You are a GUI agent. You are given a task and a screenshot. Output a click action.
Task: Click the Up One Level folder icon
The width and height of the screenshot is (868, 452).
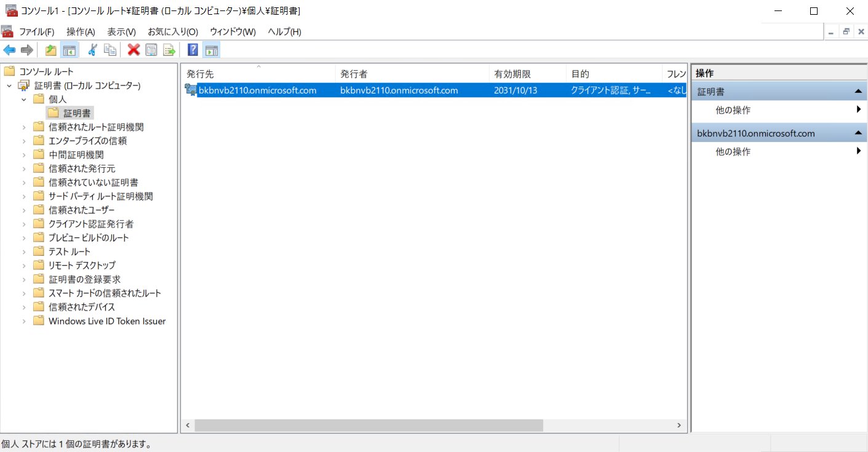[51, 50]
